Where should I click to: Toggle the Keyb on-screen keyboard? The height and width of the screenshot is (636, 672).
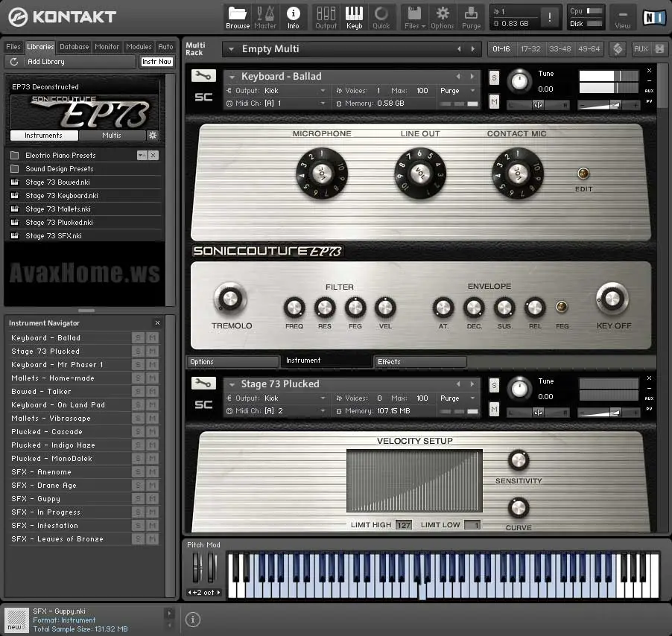point(354,18)
